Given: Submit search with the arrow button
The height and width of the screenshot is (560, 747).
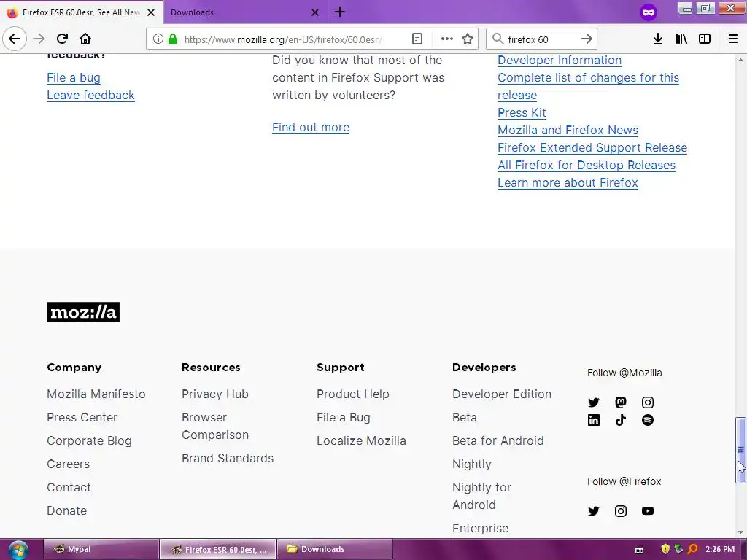Looking at the screenshot, I should tap(587, 39).
